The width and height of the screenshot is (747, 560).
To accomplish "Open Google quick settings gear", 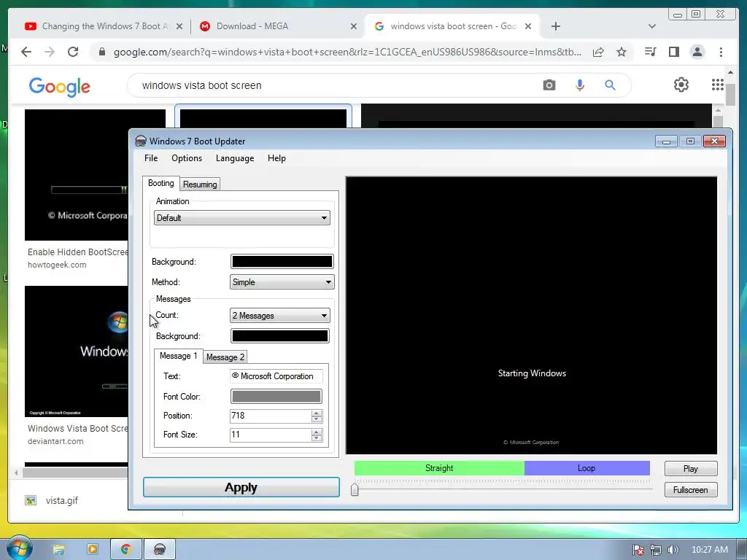I will (x=681, y=85).
